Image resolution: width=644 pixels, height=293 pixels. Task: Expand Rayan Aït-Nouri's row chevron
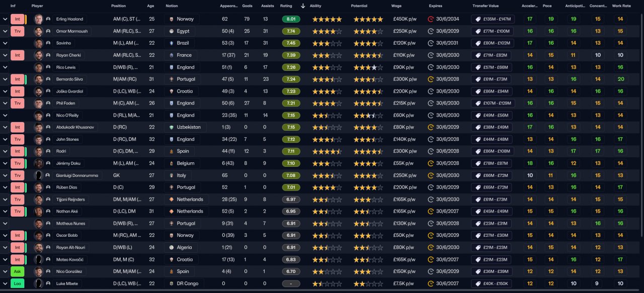(x=5, y=247)
